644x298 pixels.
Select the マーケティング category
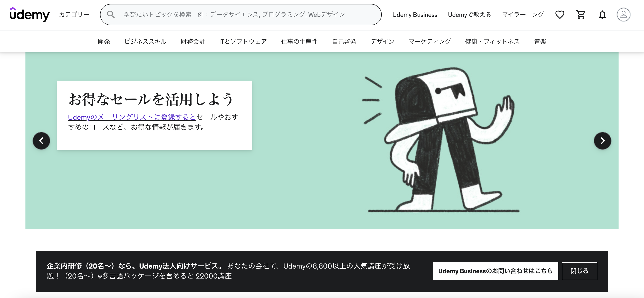[x=430, y=41]
